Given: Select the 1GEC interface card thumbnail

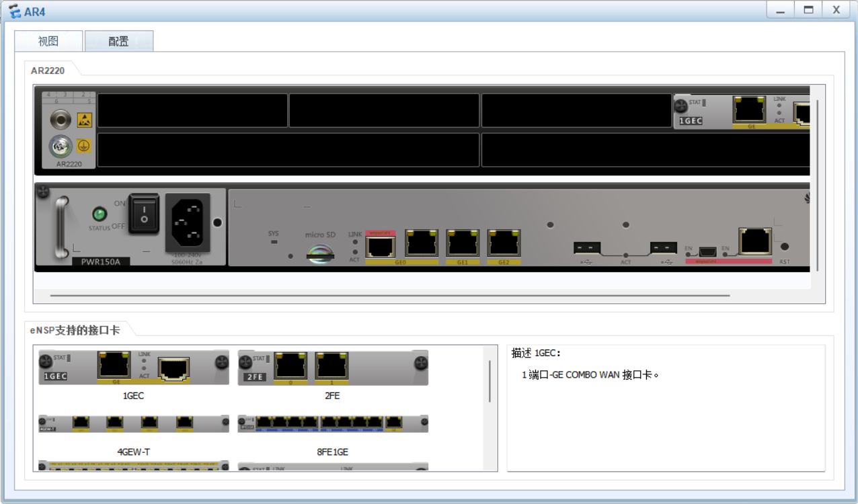Looking at the screenshot, I should point(134,368).
